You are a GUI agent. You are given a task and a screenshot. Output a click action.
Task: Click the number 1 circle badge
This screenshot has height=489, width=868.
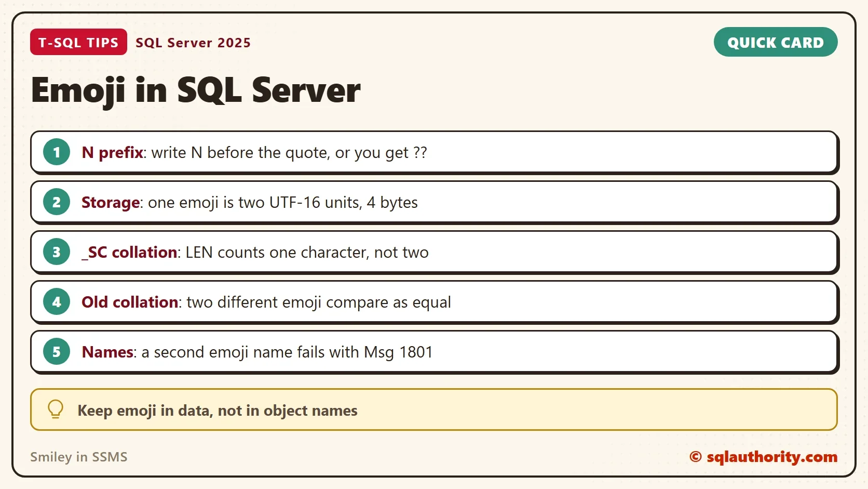point(57,152)
